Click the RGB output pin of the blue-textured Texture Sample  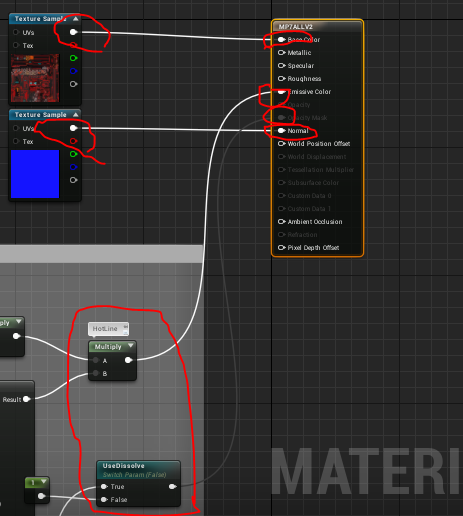tap(73, 128)
